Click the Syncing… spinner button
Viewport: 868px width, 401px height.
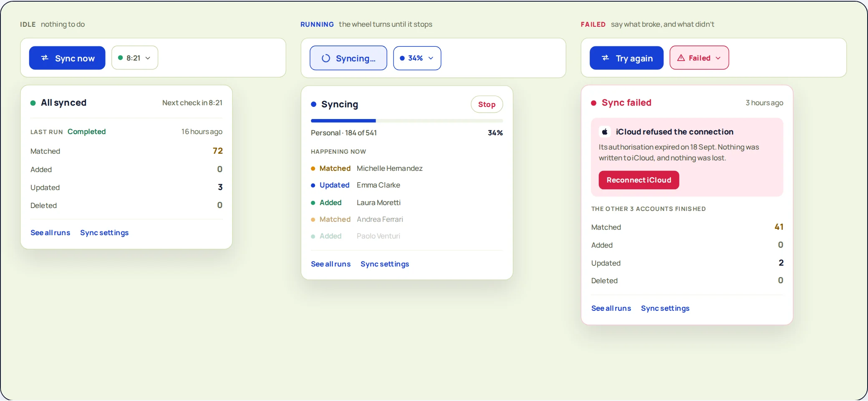coord(348,58)
